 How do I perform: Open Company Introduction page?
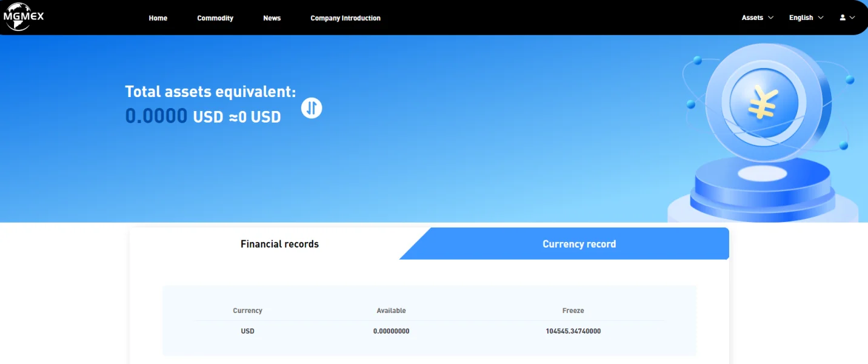(x=346, y=18)
